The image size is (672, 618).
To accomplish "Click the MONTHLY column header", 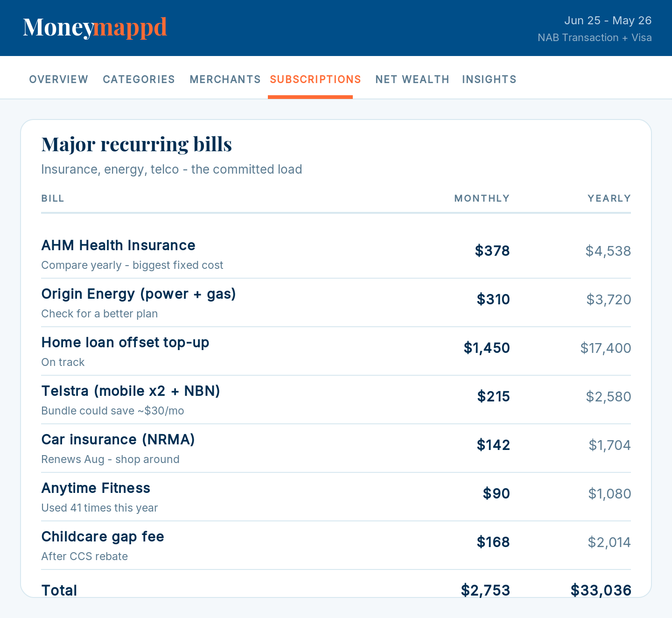I will [x=482, y=198].
